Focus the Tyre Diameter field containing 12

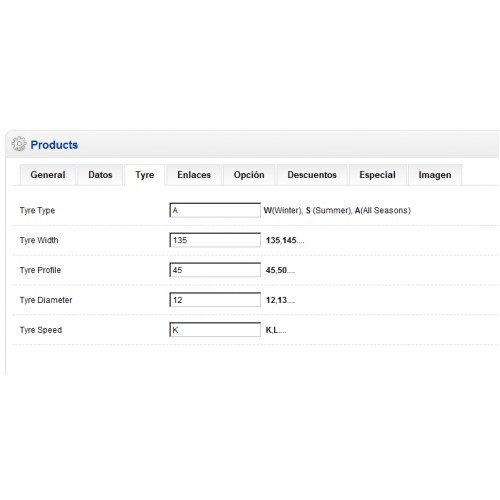coord(215,300)
